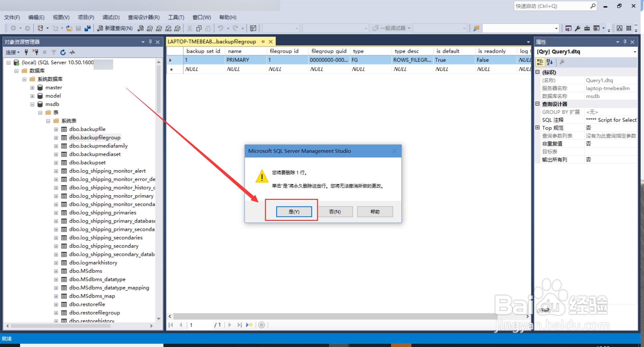
Task: Click Categorized view icon in Properties panel
Action: (540, 62)
